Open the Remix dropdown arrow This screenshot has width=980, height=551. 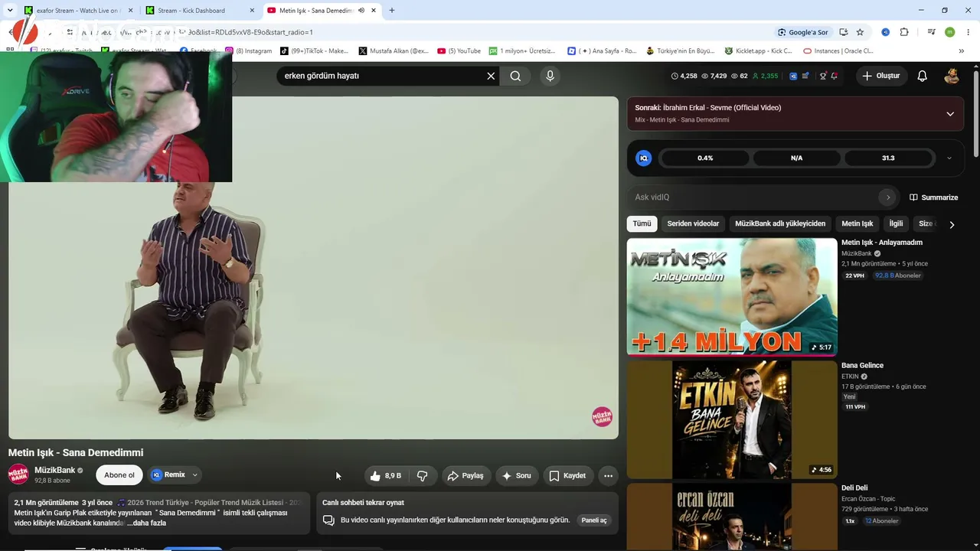coord(194,475)
